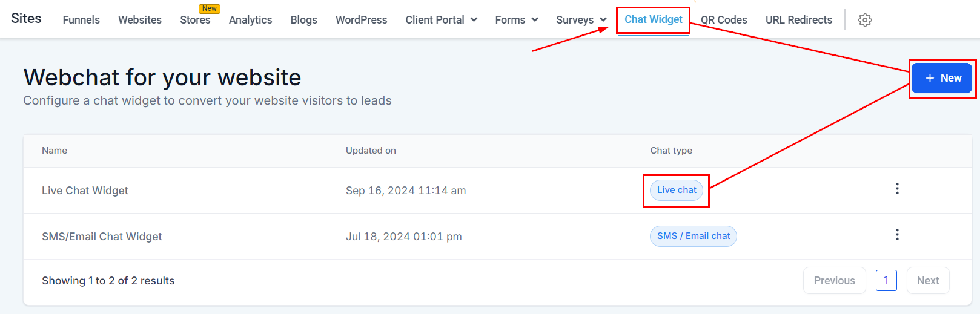The height and width of the screenshot is (314, 980).
Task: Click the Chat type column header
Action: click(x=671, y=151)
